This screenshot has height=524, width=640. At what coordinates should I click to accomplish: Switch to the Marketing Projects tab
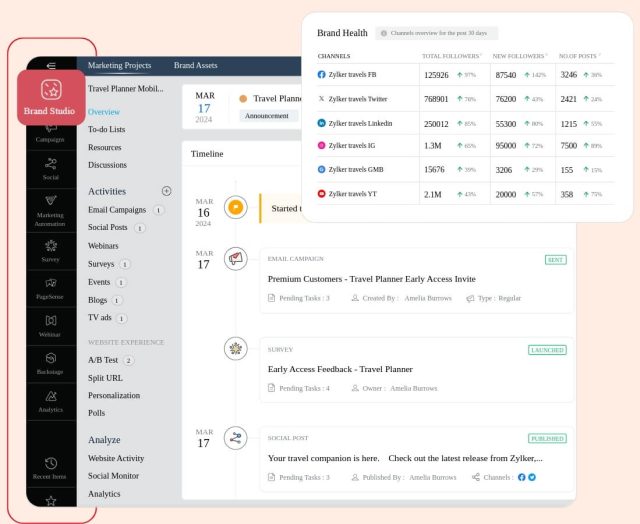[x=120, y=66]
